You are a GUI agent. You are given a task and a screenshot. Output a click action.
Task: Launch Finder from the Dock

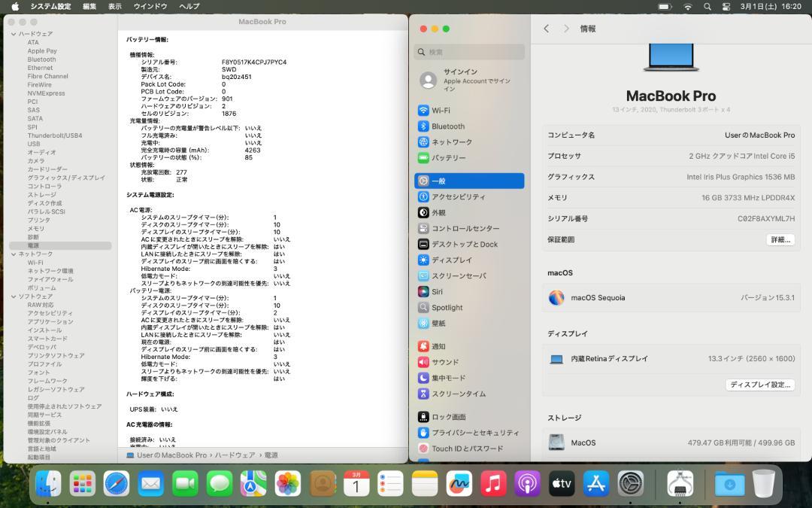point(48,484)
